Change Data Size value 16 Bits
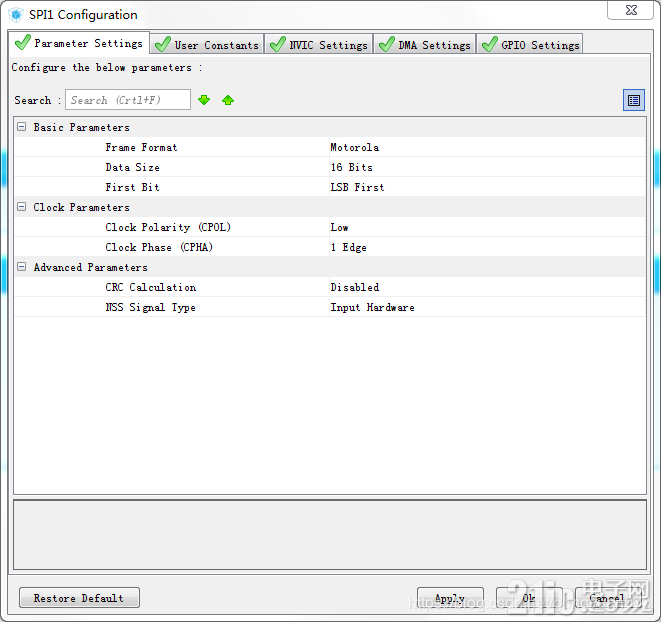Viewport: 661px width, 622px height. pos(487,167)
